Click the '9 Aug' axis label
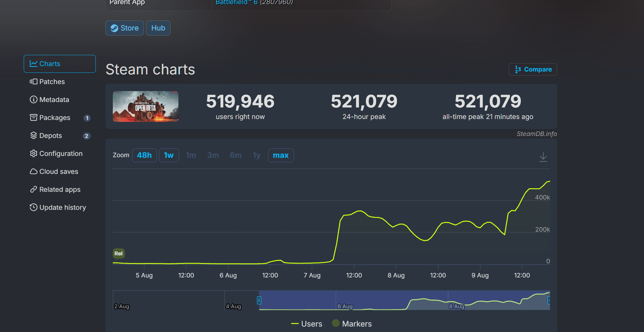 coord(480,275)
